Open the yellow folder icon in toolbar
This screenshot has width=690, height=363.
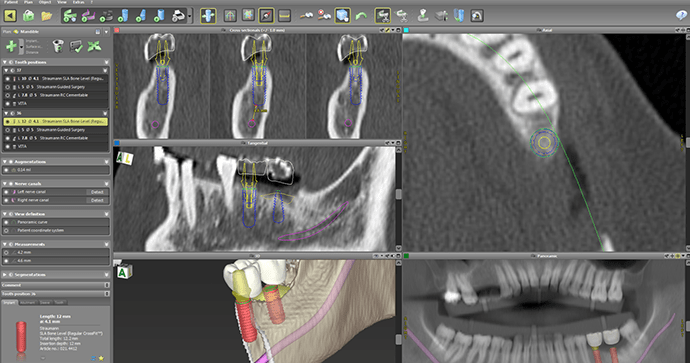click(47, 16)
